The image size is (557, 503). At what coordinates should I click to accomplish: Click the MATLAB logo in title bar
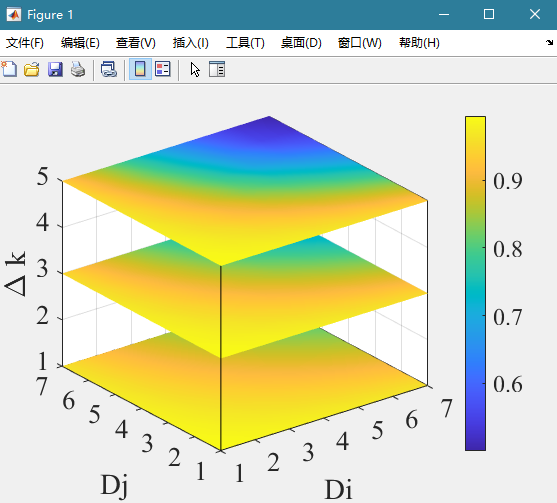(13, 15)
